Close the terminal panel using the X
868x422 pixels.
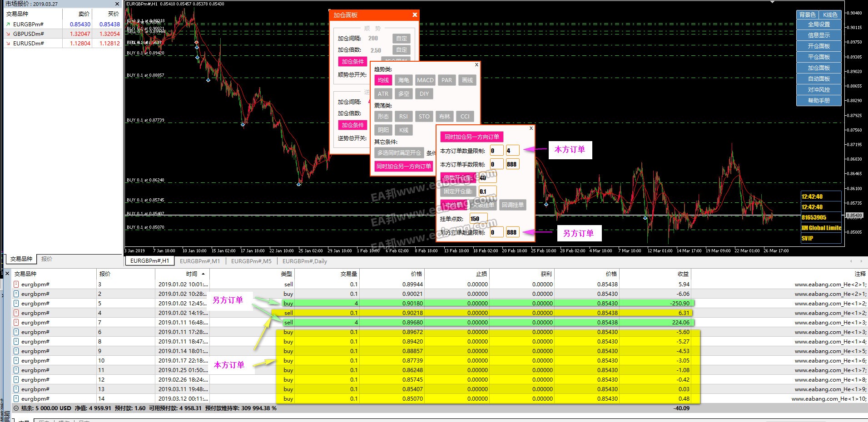pyautogui.click(x=7, y=274)
